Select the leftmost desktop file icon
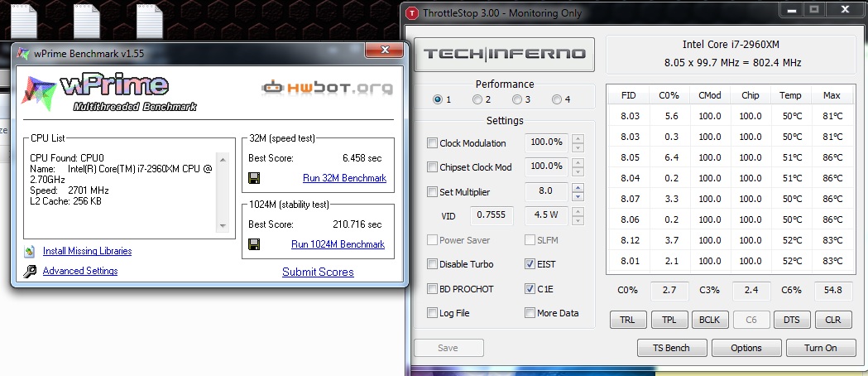Screen dimensions: 868x376 (24, 21)
